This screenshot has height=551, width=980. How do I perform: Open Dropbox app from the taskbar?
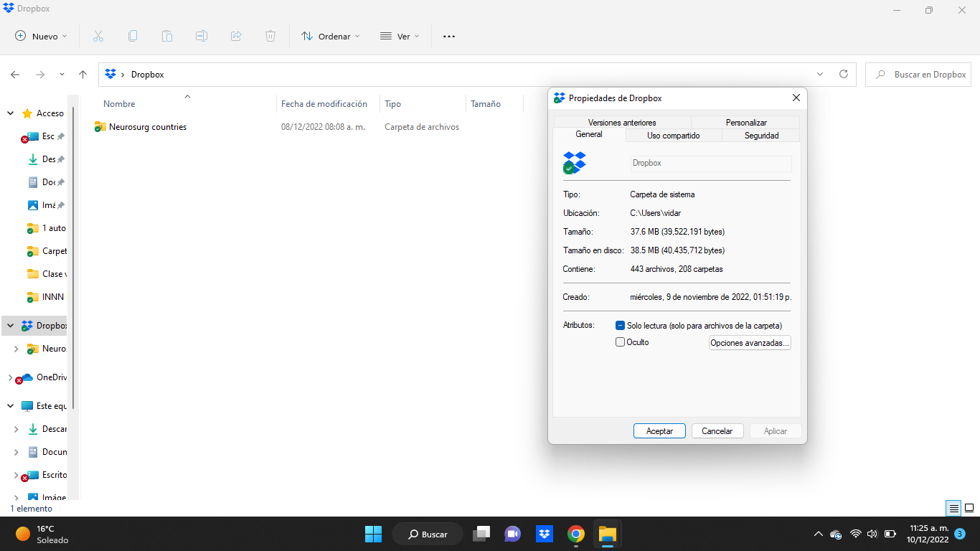click(545, 534)
